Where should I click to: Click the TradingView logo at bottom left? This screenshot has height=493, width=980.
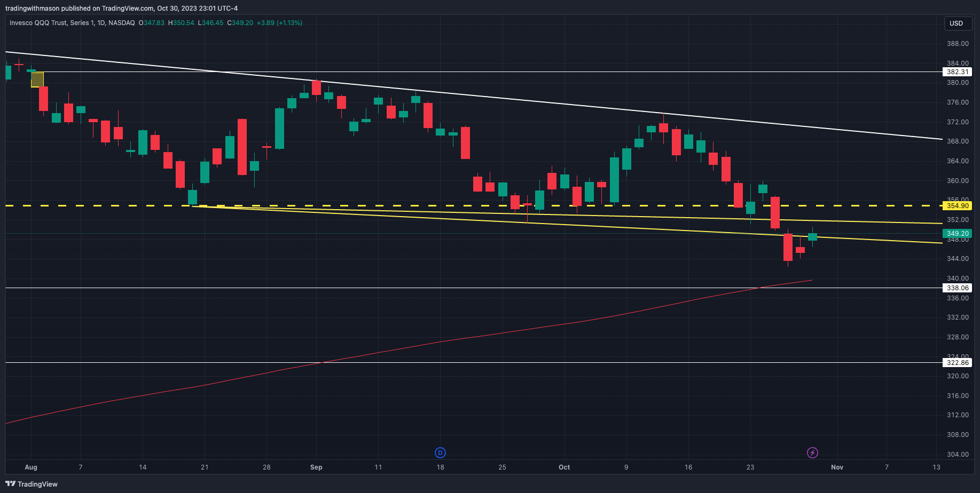32,484
